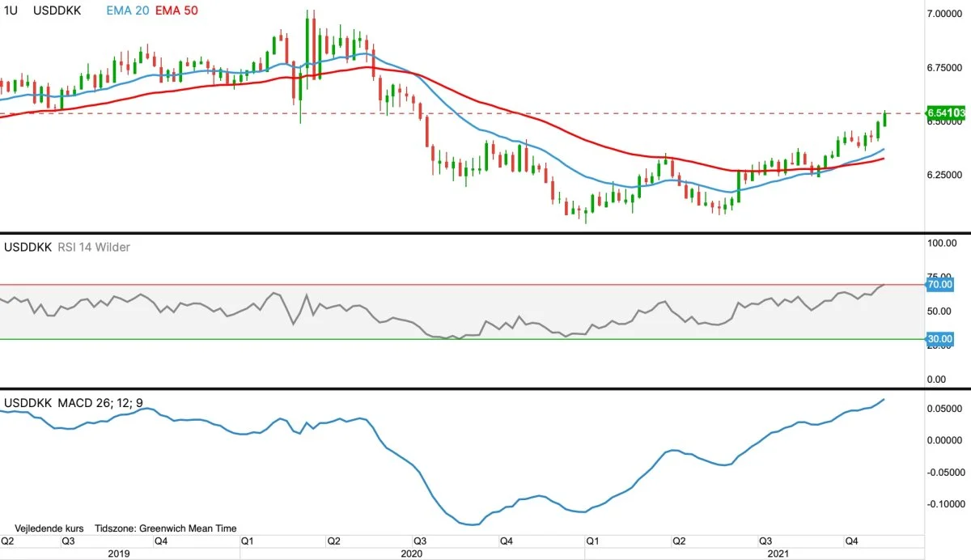Click the 2020 year label on the time axis

(x=412, y=554)
